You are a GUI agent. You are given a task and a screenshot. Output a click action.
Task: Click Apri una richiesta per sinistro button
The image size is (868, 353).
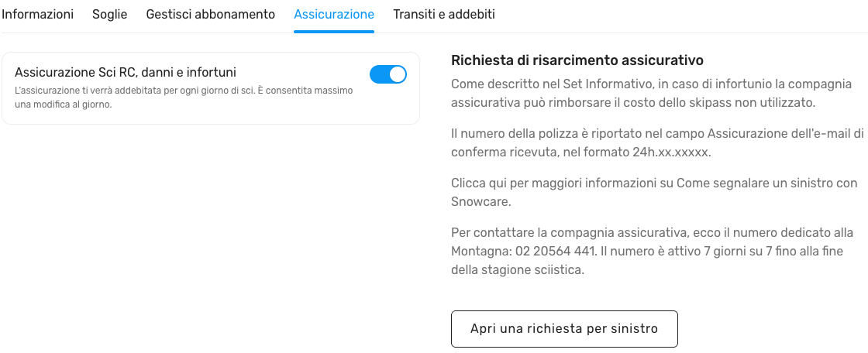[564, 329]
